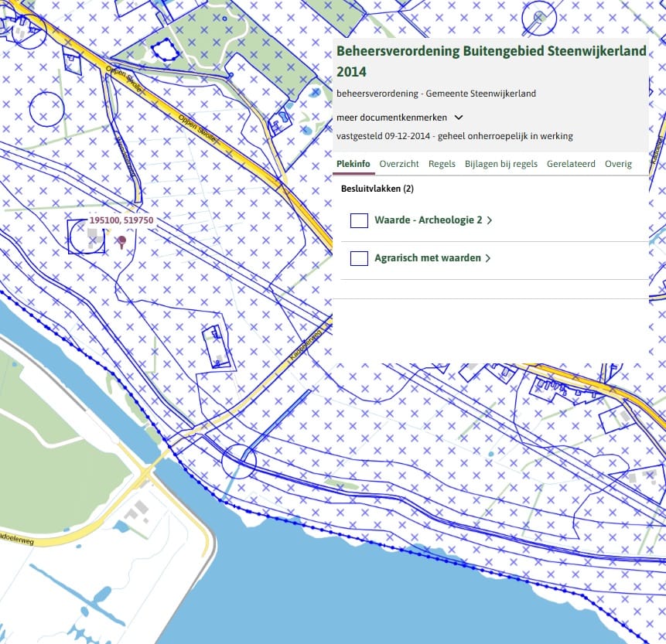The width and height of the screenshot is (666, 644).
Task: Click the Kadoelenweg road label on the map
Action: pos(17,534)
